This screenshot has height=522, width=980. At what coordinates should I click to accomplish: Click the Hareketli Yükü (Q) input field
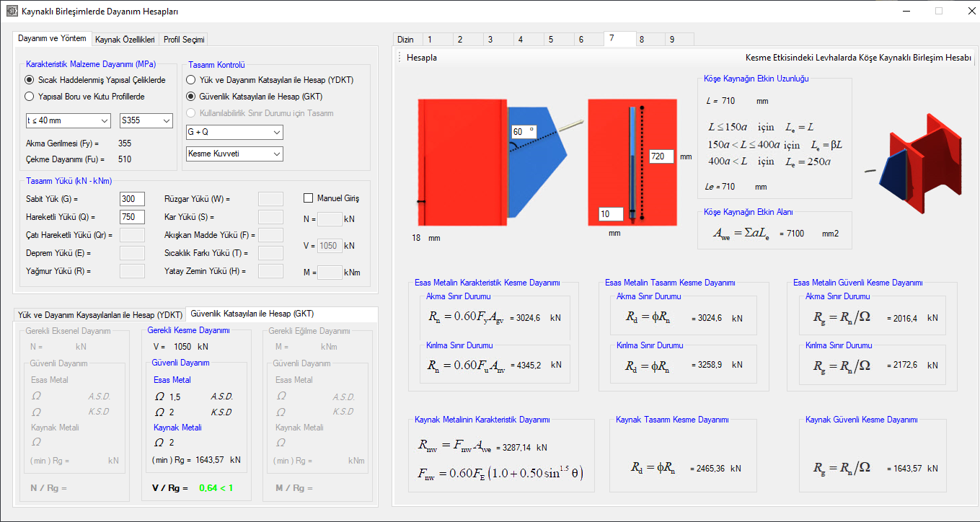pyautogui.click(x=132, y=217)
